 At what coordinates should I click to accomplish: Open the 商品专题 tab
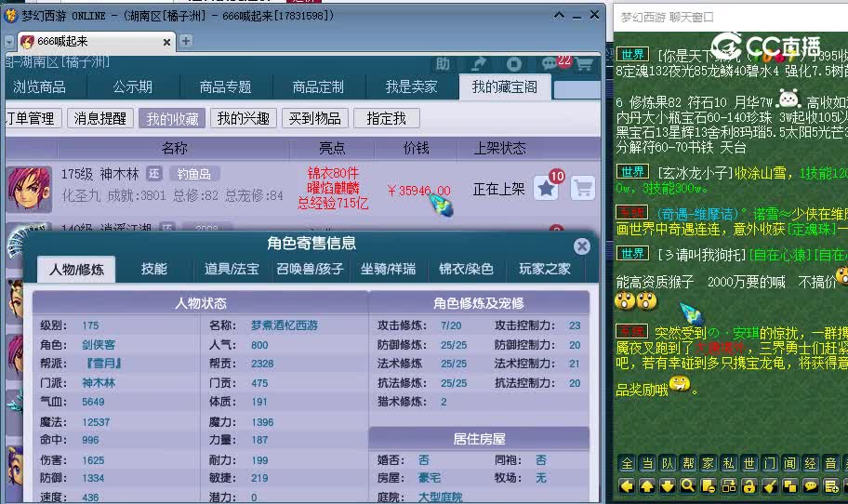[225, 87]
